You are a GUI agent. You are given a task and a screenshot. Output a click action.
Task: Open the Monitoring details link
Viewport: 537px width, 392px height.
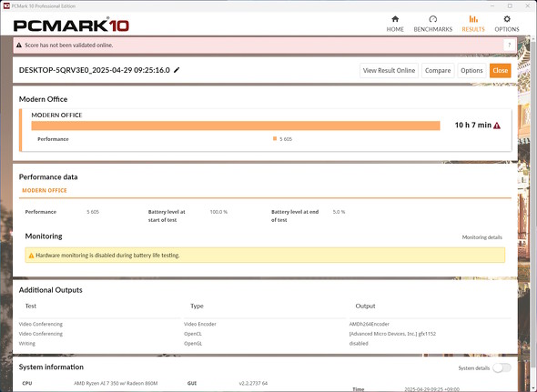click(481, 237)
